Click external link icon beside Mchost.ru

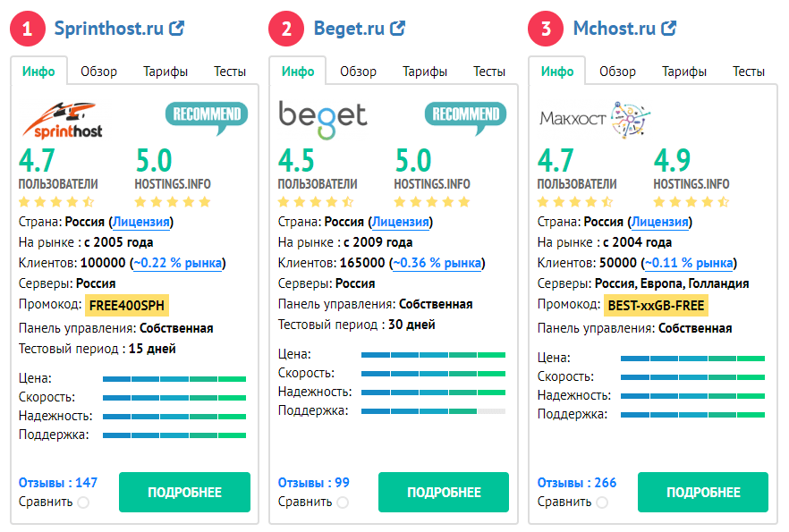[x=669, y=29]
